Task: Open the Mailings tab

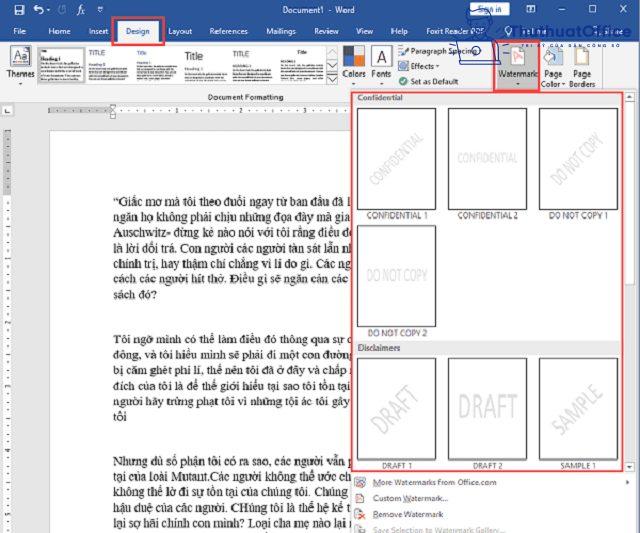Action: 280,31
